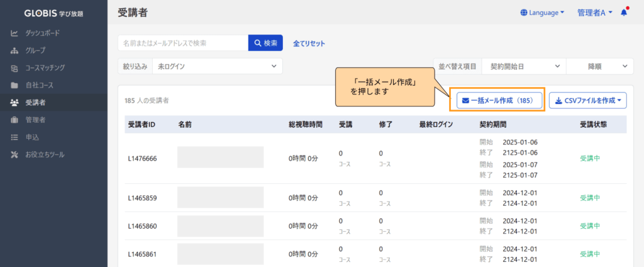Click the blue 検索 search button
644x267 pixels.
(x=265, y=43)
